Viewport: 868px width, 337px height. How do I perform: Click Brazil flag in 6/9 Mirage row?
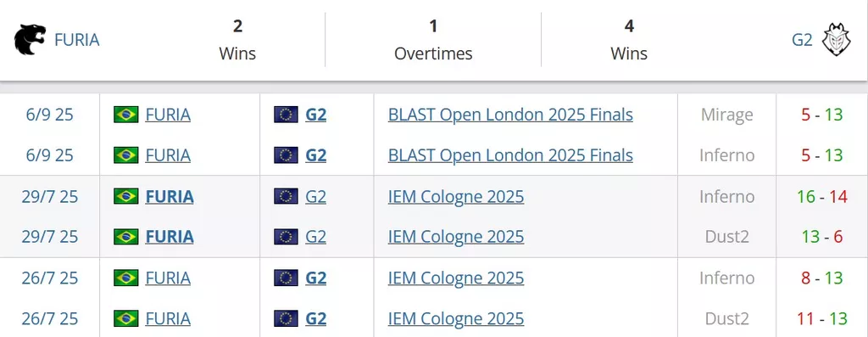click(x=126, y=115)
